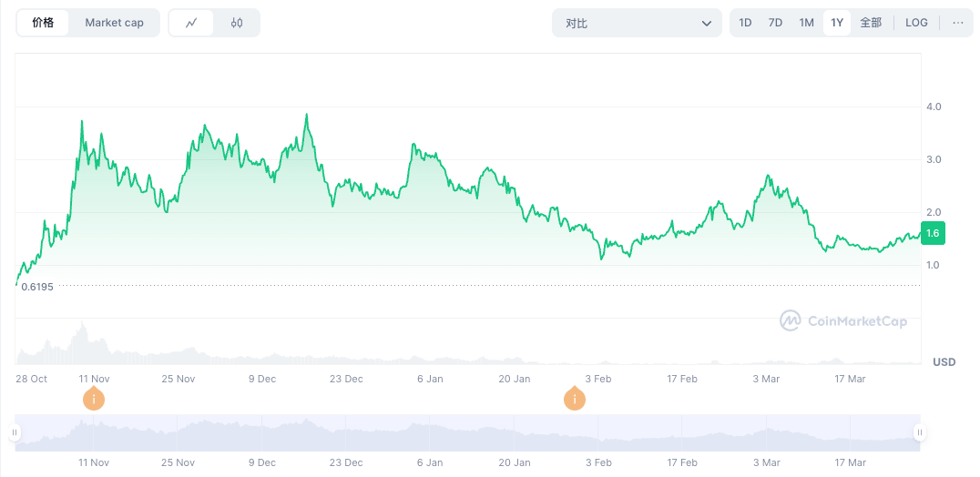980x477 pixels.
Task: Select the 价格 price tab
Action: 43,23
